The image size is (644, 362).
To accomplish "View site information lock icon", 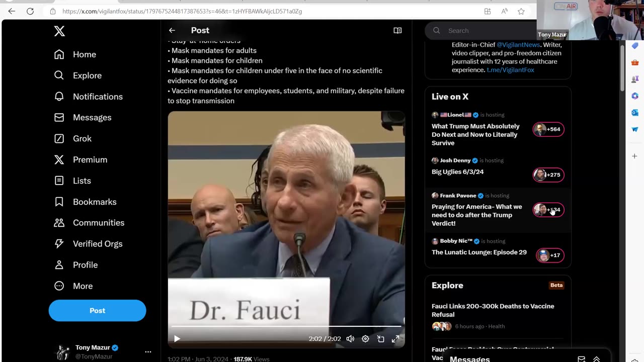I will tap(52, 11).
